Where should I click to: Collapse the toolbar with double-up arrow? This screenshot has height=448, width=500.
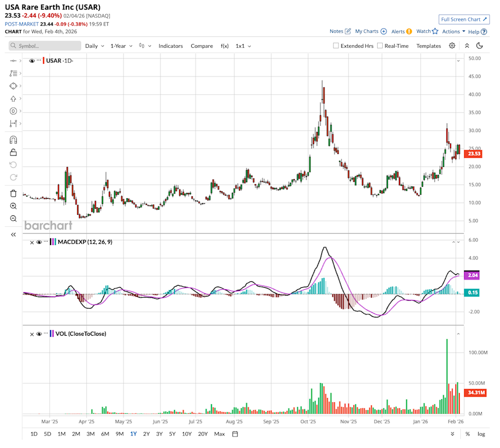(x=467, y=46)
